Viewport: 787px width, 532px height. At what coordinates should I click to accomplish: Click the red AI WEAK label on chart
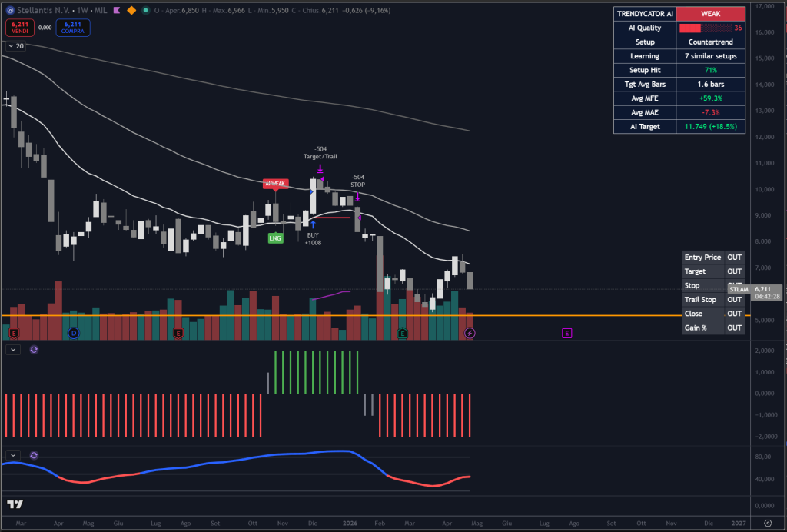[275, 184]
